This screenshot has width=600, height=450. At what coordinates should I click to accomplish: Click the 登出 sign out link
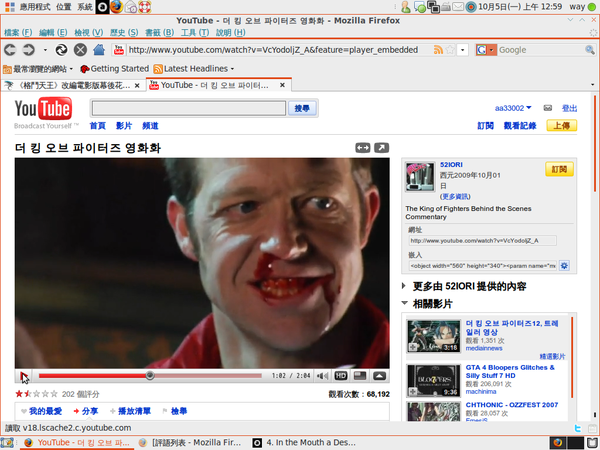(569, 108)
